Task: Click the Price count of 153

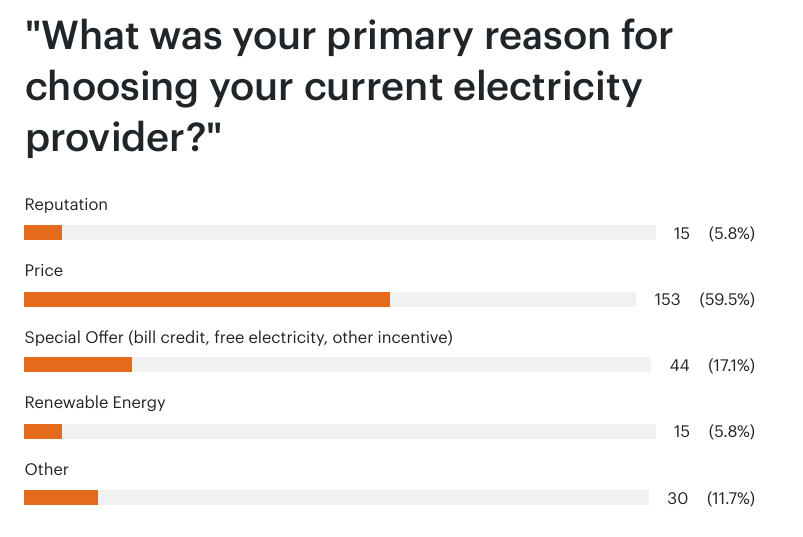Action: pyautogui.click(x=667, y=299)
